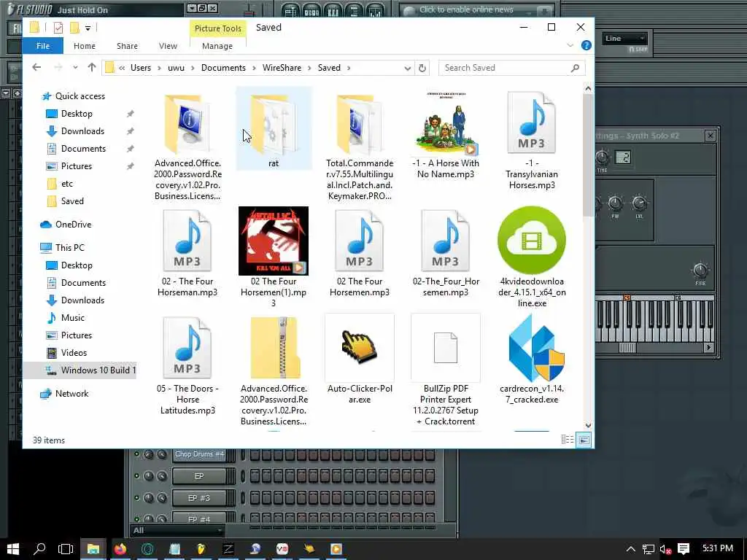Select 05 - The Doors Horse Latitudes.mp3
Image resolution: width=747 pixels, height=560 pixels.
pos(187,349)
